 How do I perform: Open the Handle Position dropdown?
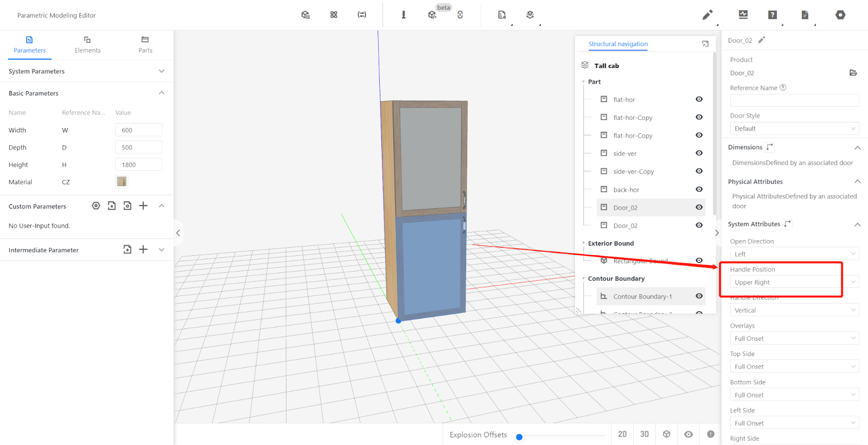click(794, 282)
